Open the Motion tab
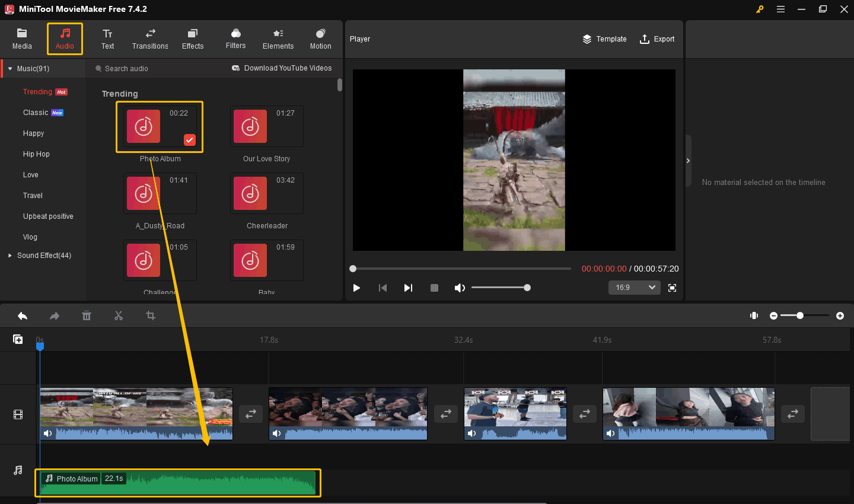This screenshot has height=504, width=854. tap(321, 39)
